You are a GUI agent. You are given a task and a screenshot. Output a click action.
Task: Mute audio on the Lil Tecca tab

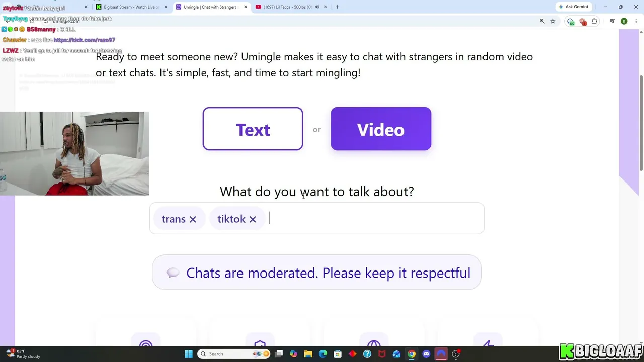tap(317, 7)
